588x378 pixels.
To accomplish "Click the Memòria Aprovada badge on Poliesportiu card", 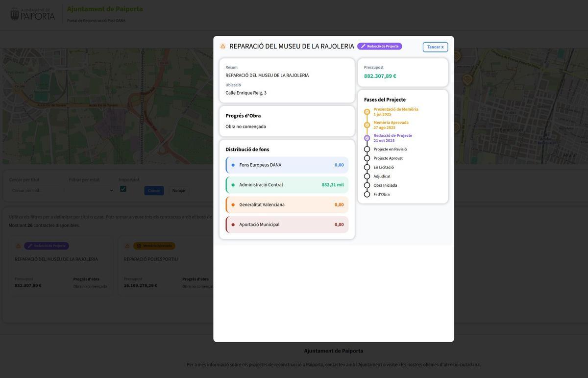I will pos(154,246).
